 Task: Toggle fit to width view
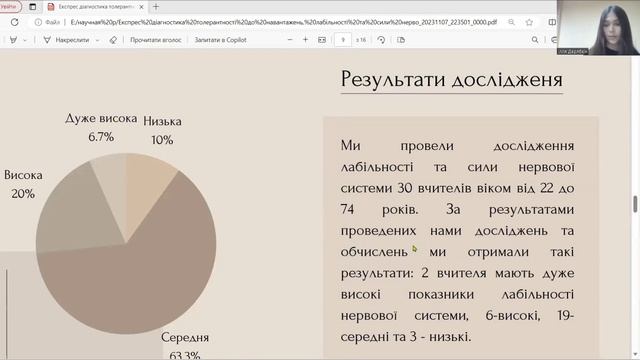pos(322,40)
